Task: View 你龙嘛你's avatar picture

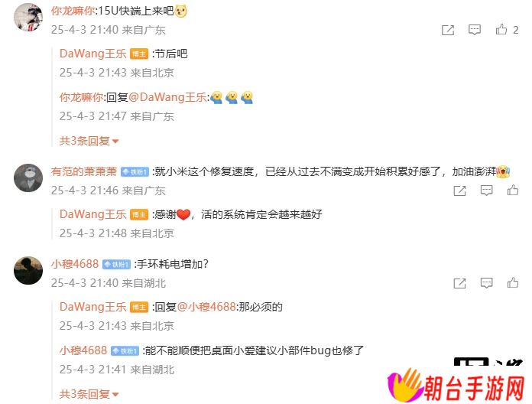Action: coord(28,17)
